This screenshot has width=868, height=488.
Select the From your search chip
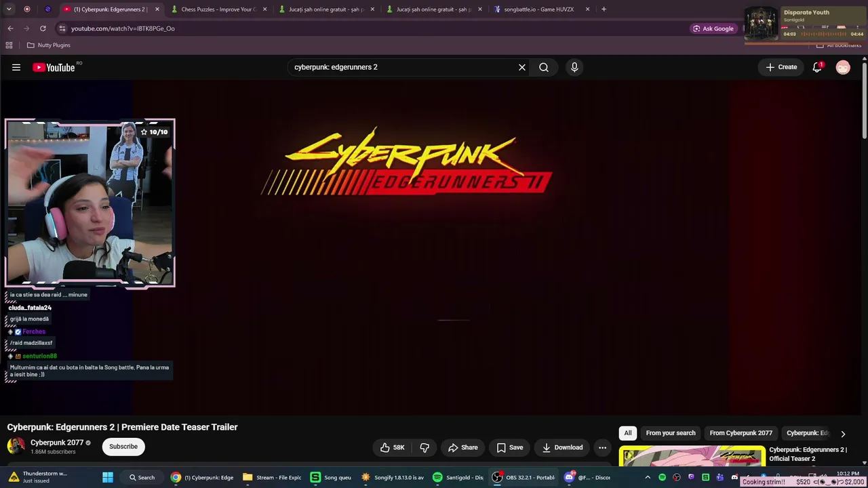pos(671,433)
